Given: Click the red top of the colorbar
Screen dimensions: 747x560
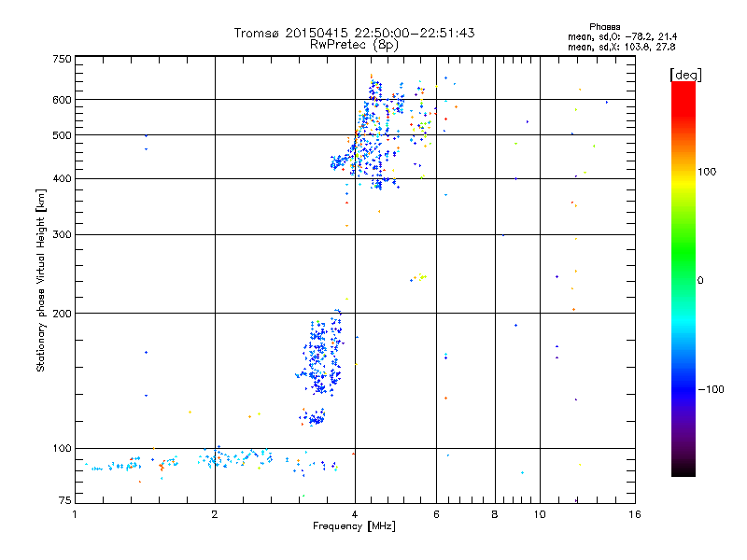Looking at the screenshot, I should coord(684,92).
